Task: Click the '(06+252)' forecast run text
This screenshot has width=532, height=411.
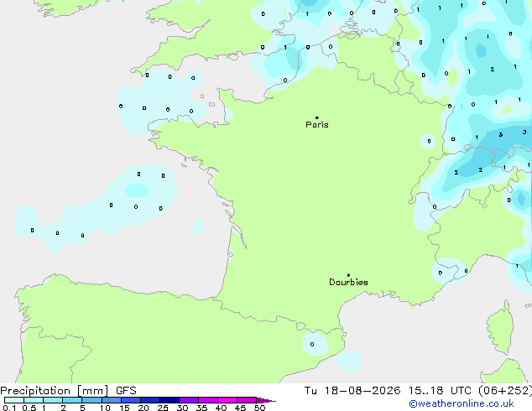Action: click(505, 391)
